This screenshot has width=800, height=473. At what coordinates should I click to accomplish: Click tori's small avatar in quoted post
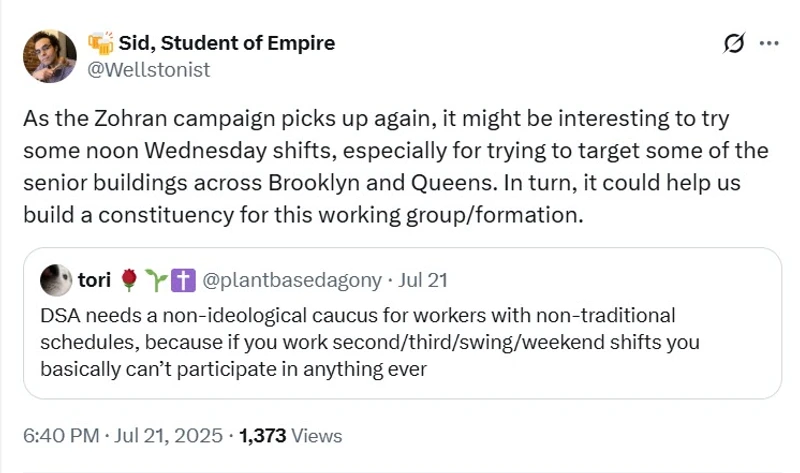[56, 281]
